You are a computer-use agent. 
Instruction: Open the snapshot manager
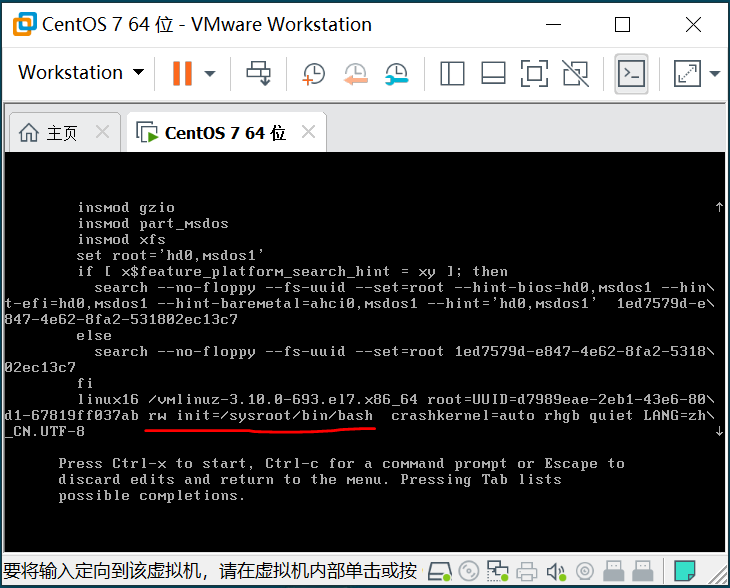point(396,74)
